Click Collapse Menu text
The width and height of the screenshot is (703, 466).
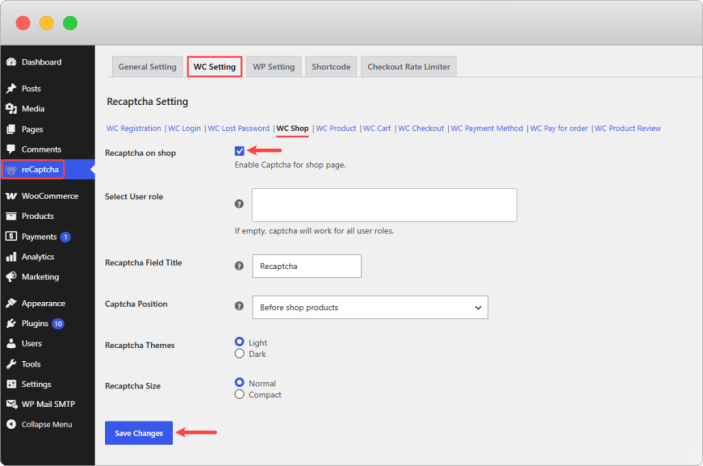pos(47,424)
